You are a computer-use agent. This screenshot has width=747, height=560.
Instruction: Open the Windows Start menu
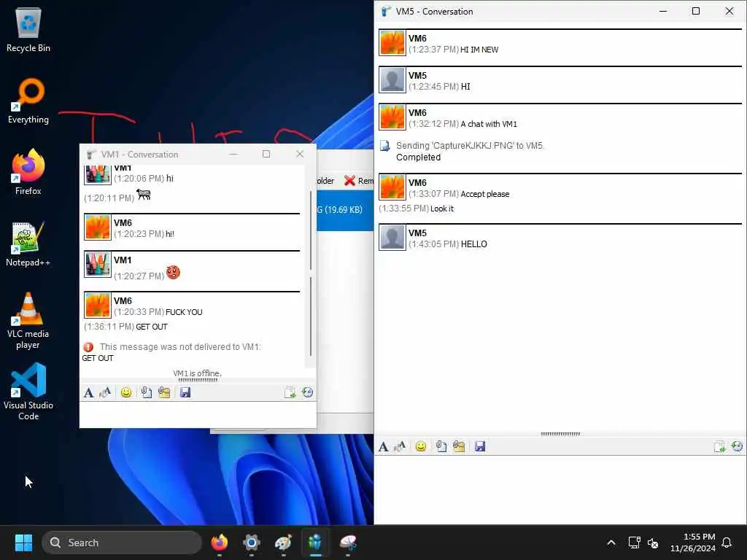pos(23,542)
